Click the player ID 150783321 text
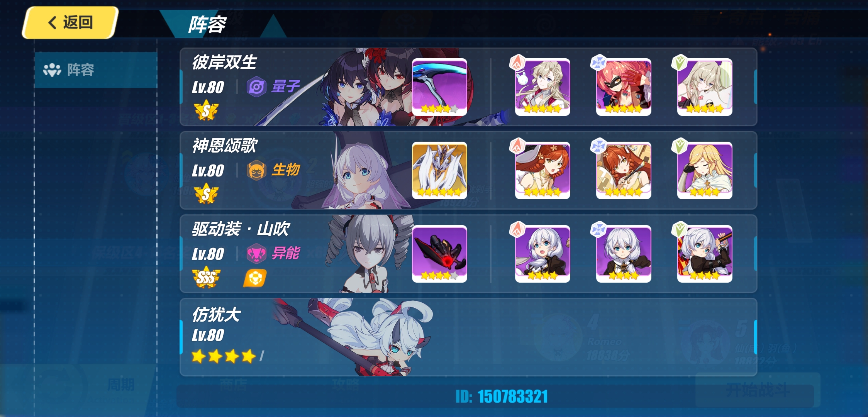This screenshot has width=868, height=417. pyautogui.click(x=502, y=397)
